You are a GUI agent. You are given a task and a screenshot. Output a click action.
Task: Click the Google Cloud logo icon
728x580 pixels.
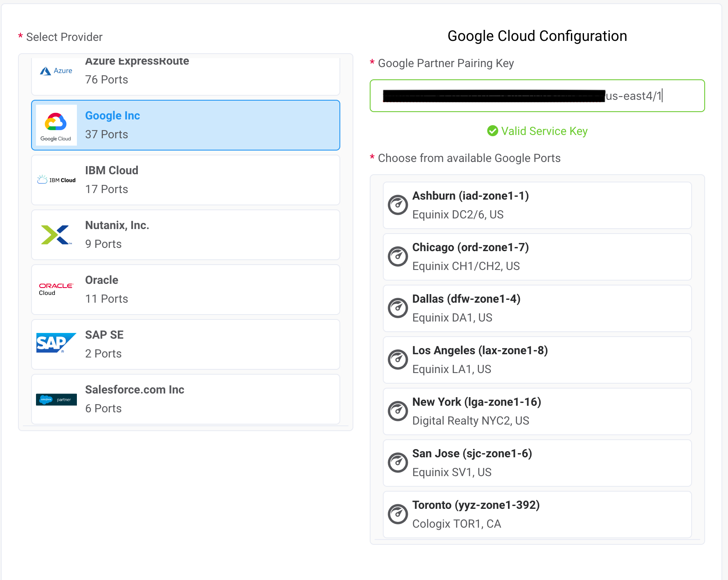[56, 125]
